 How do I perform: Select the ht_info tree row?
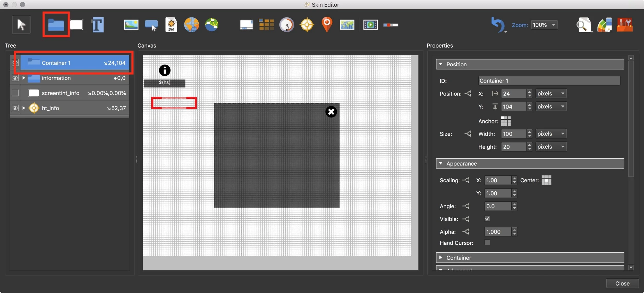(75, 108)
